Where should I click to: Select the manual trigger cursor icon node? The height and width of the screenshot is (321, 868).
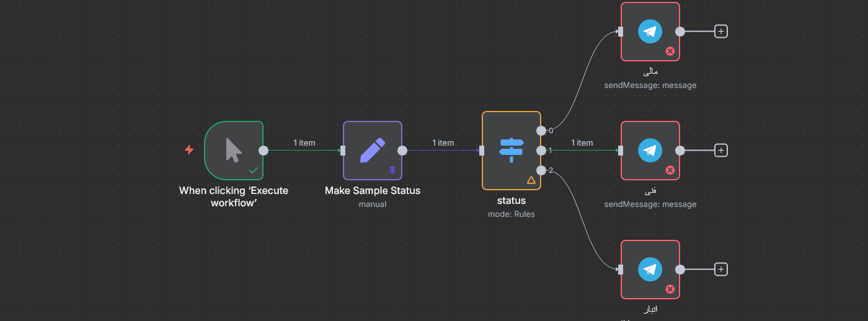click(233, 150)
